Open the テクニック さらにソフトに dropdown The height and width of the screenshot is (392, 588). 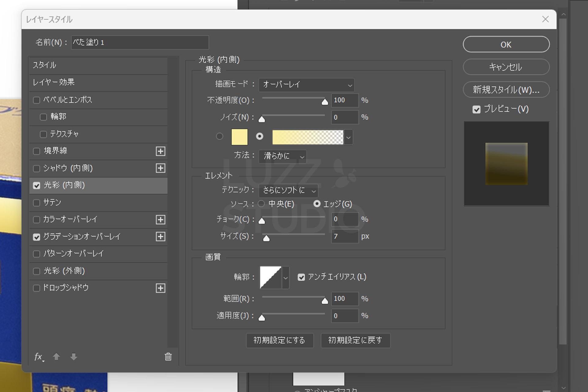coord(288,190)
